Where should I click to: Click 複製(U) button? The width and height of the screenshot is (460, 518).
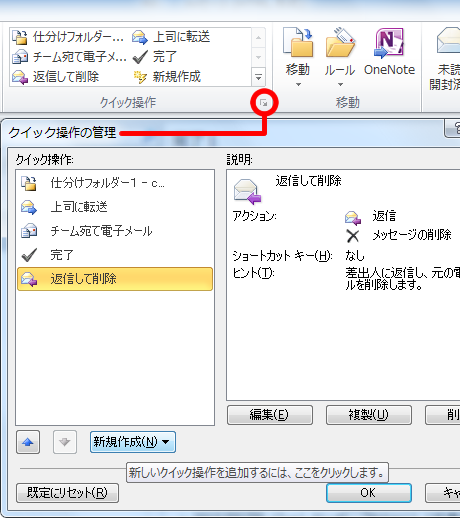pyautogui.click(x=369, y=415)
